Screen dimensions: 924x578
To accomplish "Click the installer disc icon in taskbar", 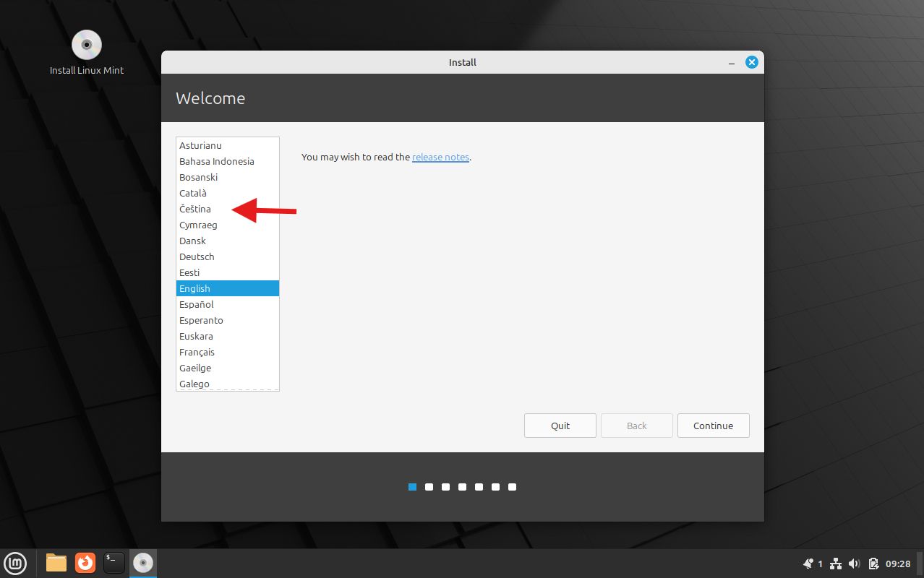I will pyautogui.click(x=143, y=562).
